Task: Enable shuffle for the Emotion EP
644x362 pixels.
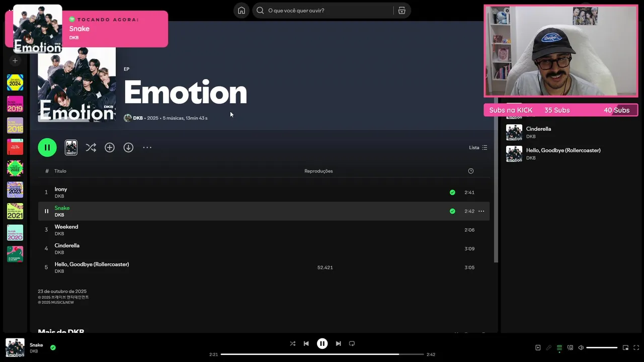Action: (91, 147)
